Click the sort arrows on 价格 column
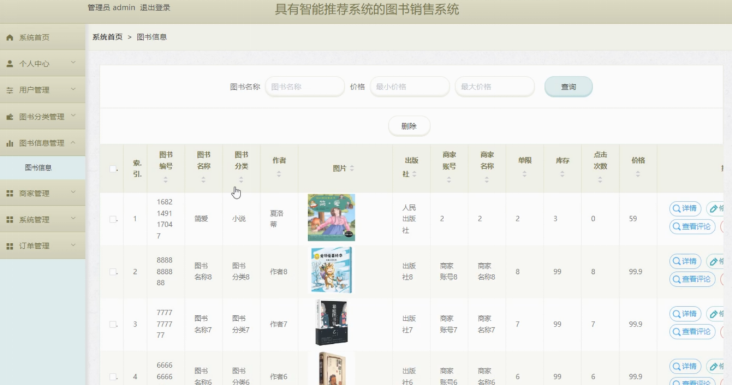Viewport: 733px width, 385px height. click(638, 174)
